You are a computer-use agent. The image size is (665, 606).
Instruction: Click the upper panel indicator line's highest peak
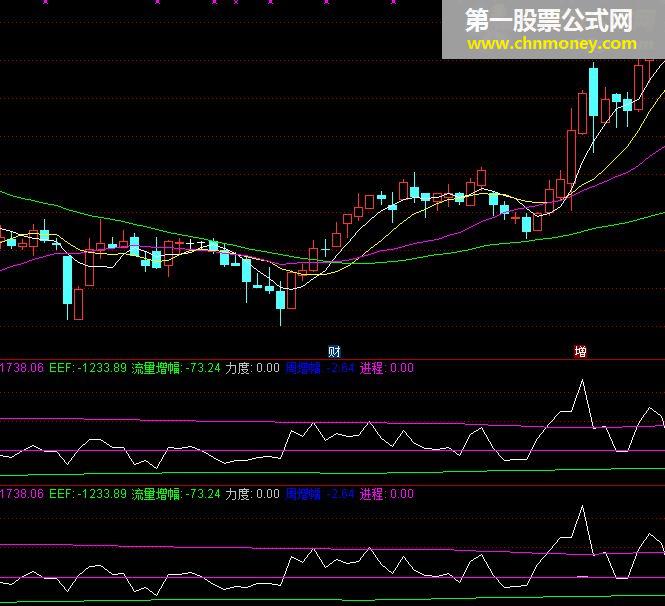582,380
